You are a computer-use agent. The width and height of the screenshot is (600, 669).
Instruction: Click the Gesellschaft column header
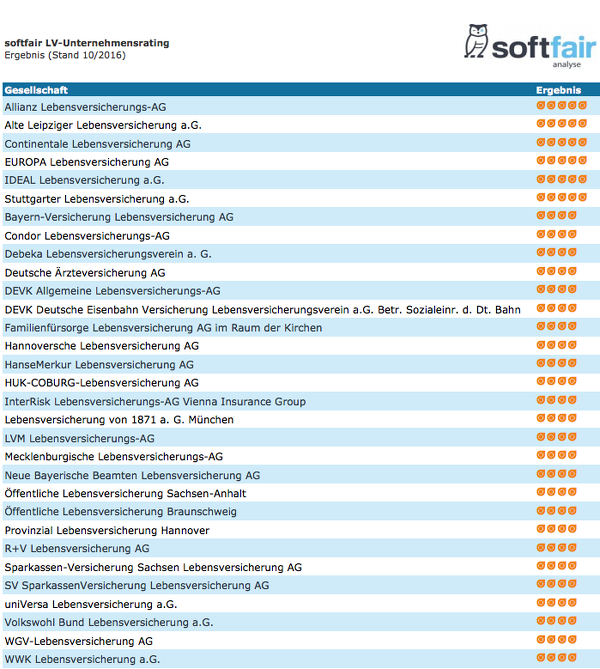tap(36, 90)
